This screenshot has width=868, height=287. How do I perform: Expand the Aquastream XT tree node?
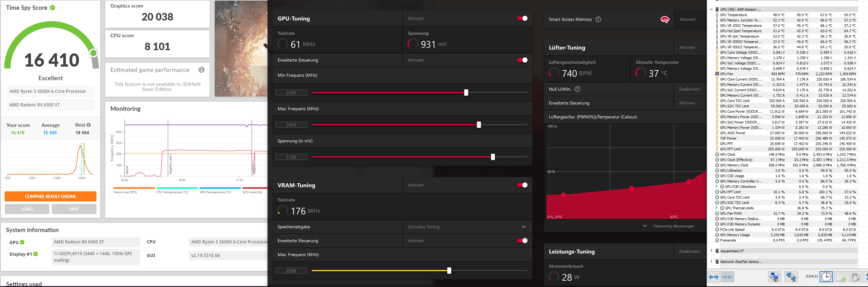[711, 251]
